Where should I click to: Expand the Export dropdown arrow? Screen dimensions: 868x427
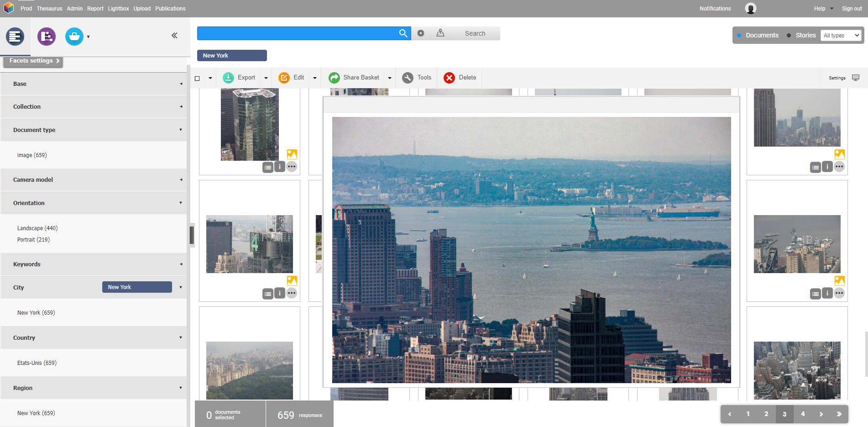pos(266,78)
